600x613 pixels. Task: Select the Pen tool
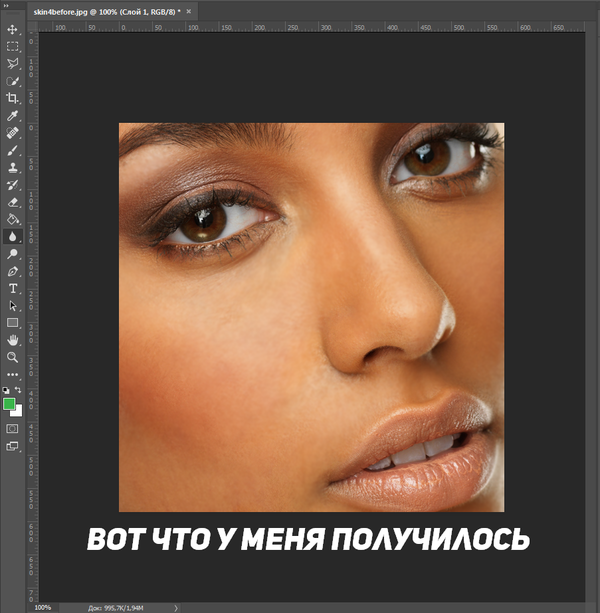click(13, 271)
